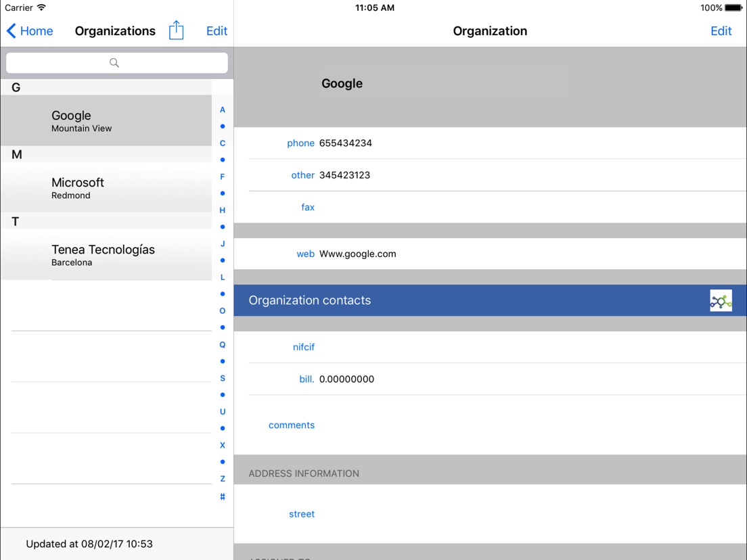Select the Google organization row
This screenshot has width=747, height=560.
(106, 120)
